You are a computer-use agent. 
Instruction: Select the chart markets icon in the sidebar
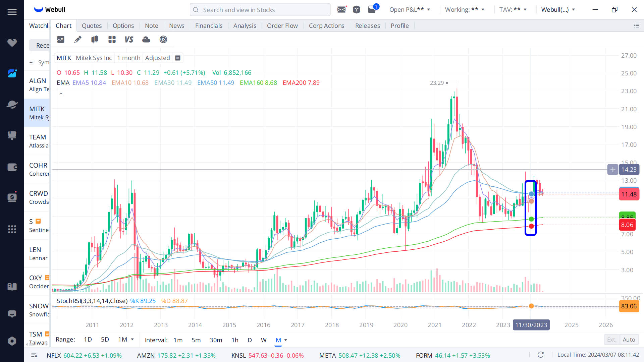click(x=12, y=73)
